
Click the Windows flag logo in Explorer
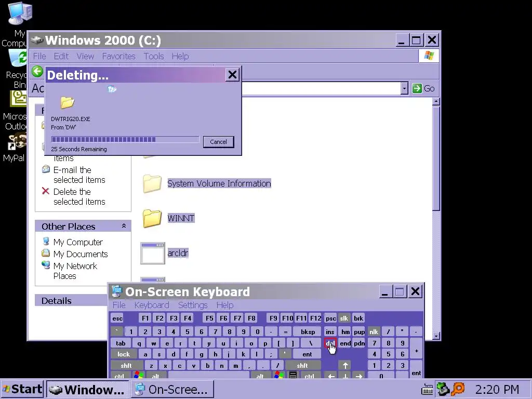pos(429,56)
